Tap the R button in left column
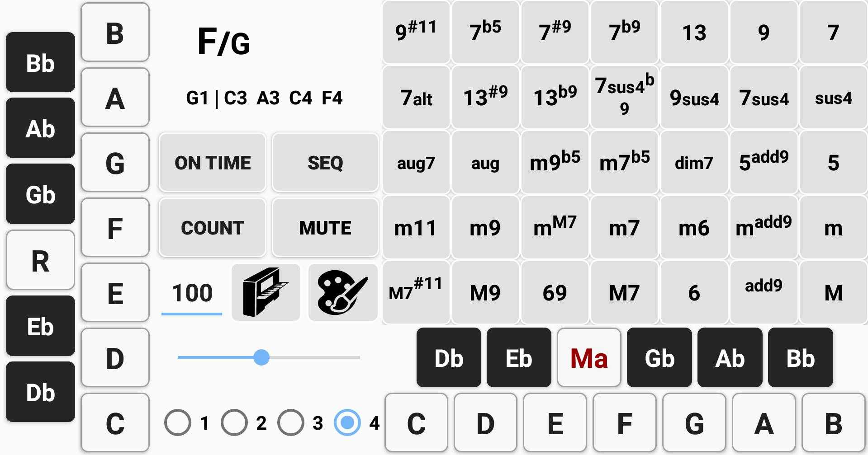 pos(40,261)
